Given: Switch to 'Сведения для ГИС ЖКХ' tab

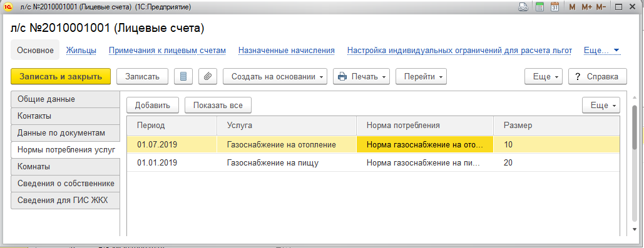Looking at the screenshot, I should [x=65, y=201].
